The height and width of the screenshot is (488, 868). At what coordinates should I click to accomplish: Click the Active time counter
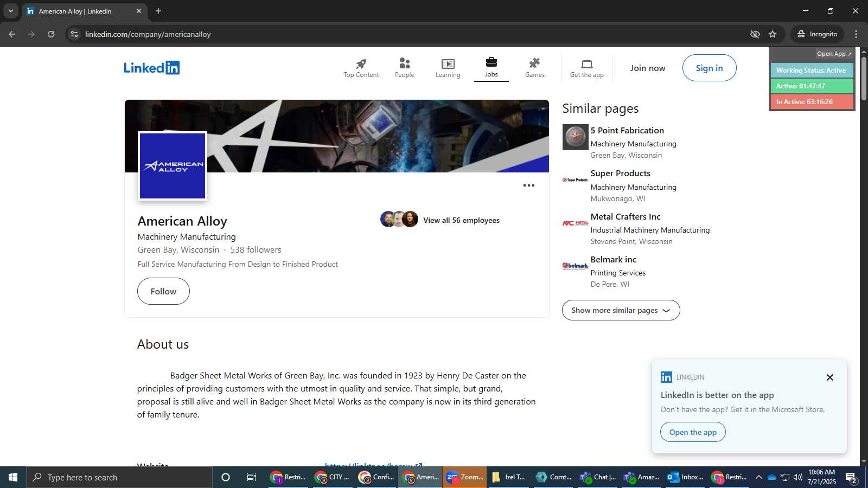[x=812, y=86]
